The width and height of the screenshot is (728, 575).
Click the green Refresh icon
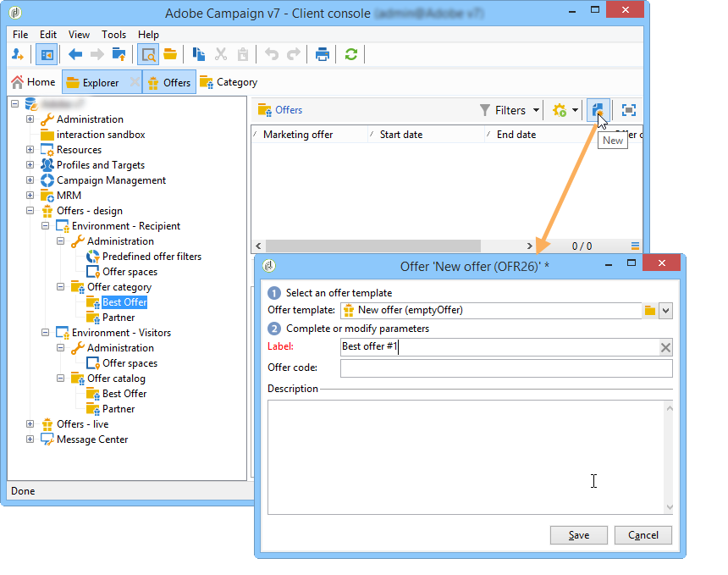351,54
